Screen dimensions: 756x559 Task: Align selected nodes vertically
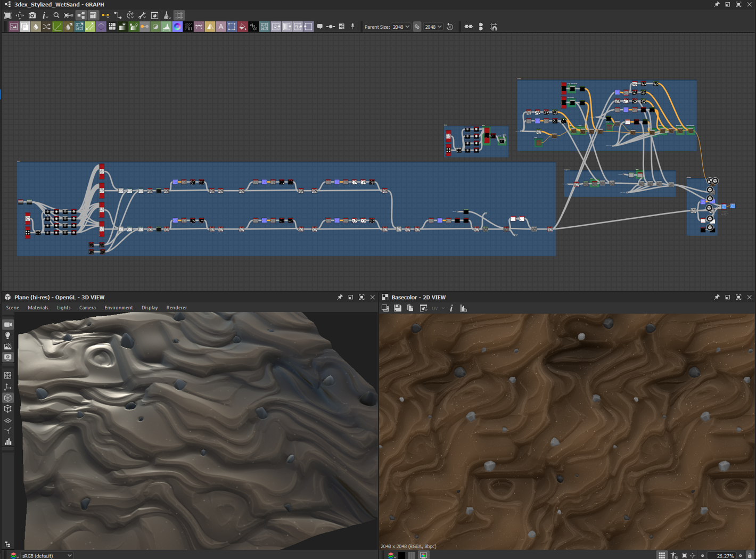pos(481,27)
